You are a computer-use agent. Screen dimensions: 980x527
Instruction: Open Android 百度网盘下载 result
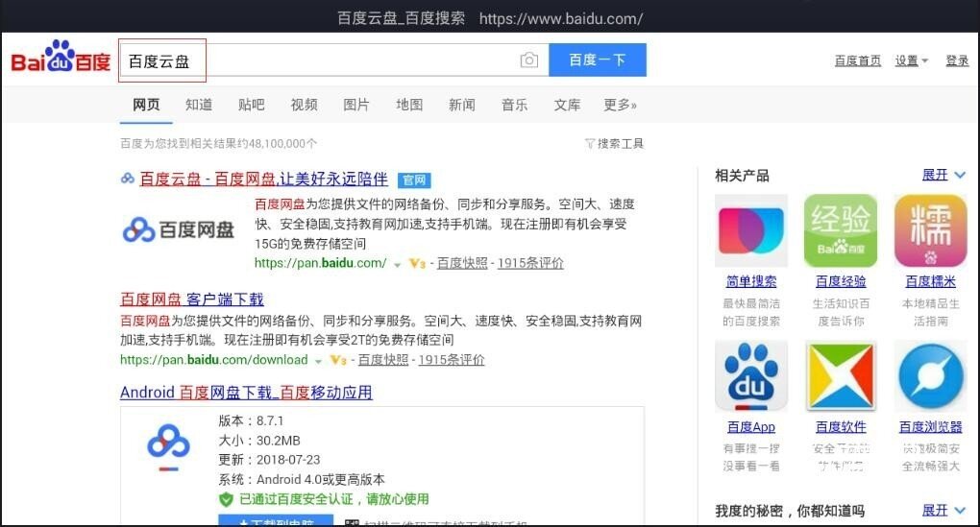pos(246,392)
